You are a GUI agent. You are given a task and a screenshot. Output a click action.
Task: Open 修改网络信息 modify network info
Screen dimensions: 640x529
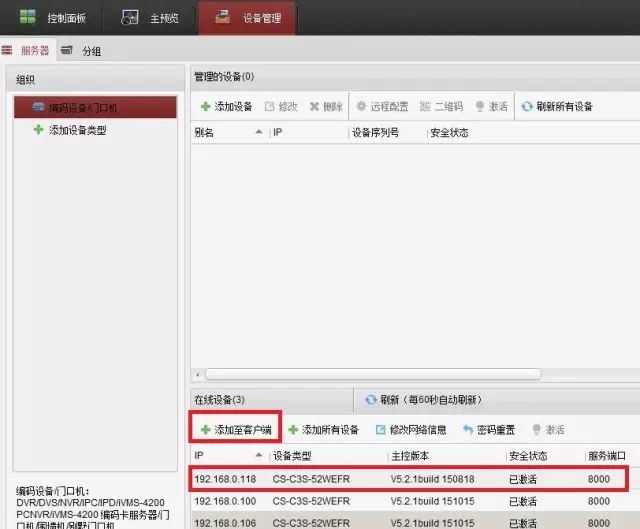[x=411, y=429]
